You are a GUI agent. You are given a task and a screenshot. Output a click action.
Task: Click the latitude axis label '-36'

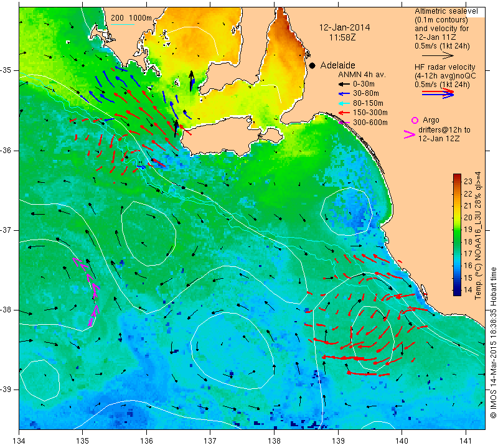[6, 150]
